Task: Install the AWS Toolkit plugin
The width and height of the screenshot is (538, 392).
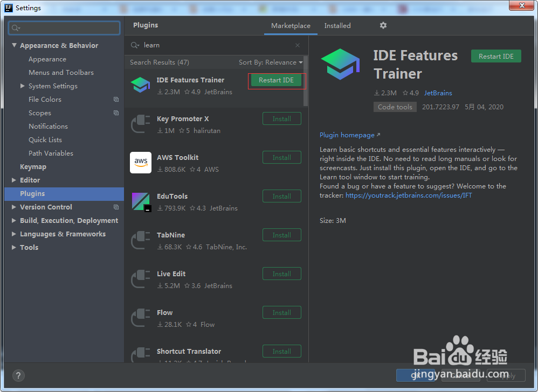Action: click(282, 157)
